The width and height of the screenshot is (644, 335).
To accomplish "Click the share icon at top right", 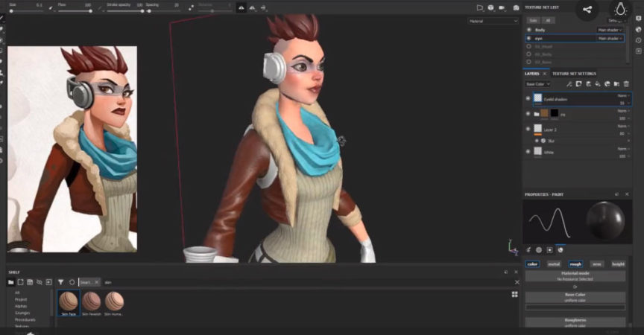I will 587,10.
